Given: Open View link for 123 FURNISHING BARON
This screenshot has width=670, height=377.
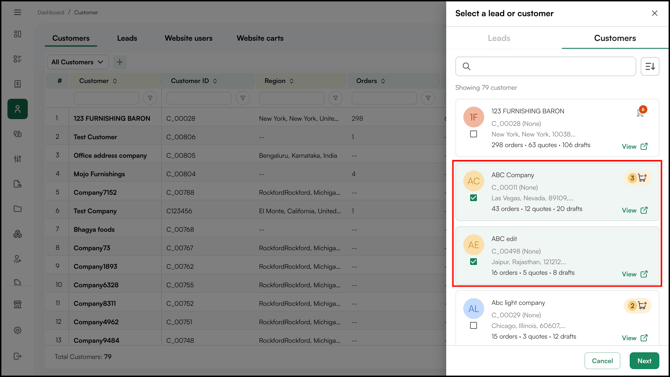Looking at the screenshot, I should pos(635,147).
